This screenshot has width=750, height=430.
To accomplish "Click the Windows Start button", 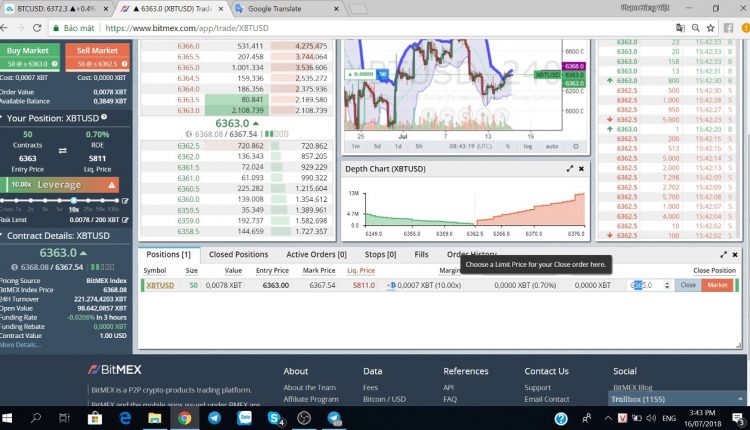I will click(7, 419).
